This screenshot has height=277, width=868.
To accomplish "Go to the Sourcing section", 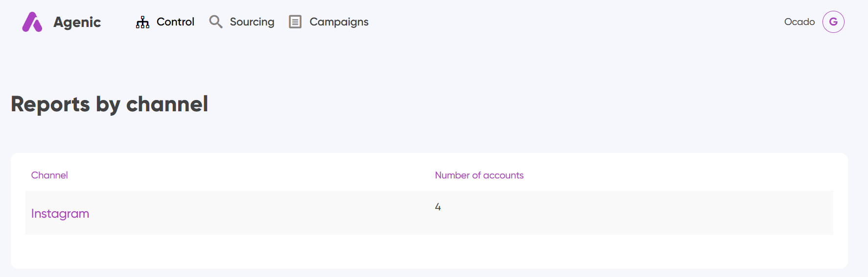I will tap(252, 22).
